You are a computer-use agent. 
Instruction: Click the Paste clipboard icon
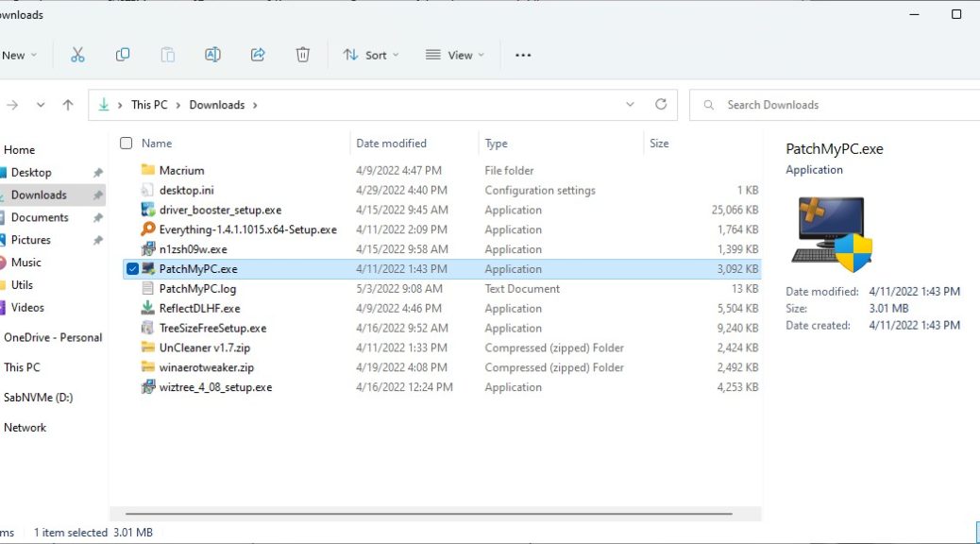167,55
